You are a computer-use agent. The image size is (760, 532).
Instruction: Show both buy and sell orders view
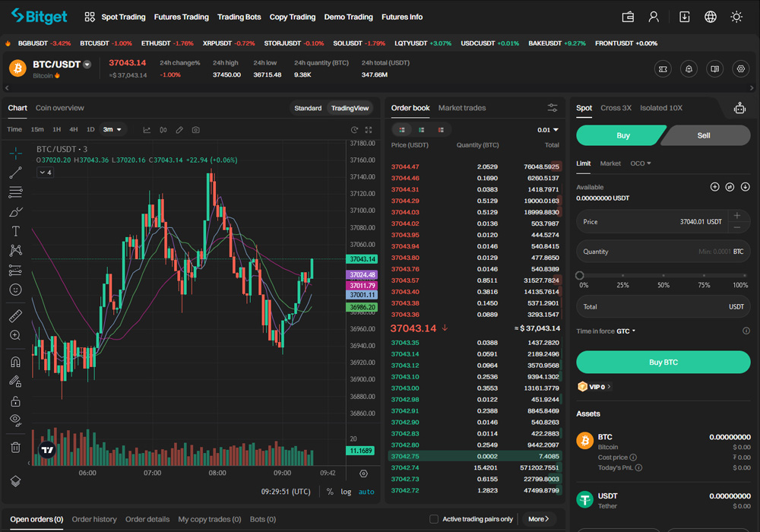[x=402, y=129]
